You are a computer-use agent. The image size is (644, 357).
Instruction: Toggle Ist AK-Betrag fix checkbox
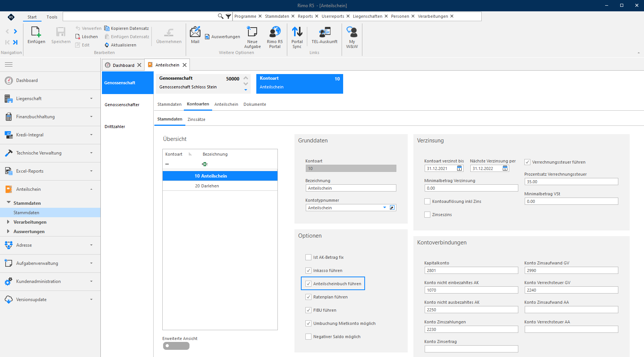[x=308, y=257]
